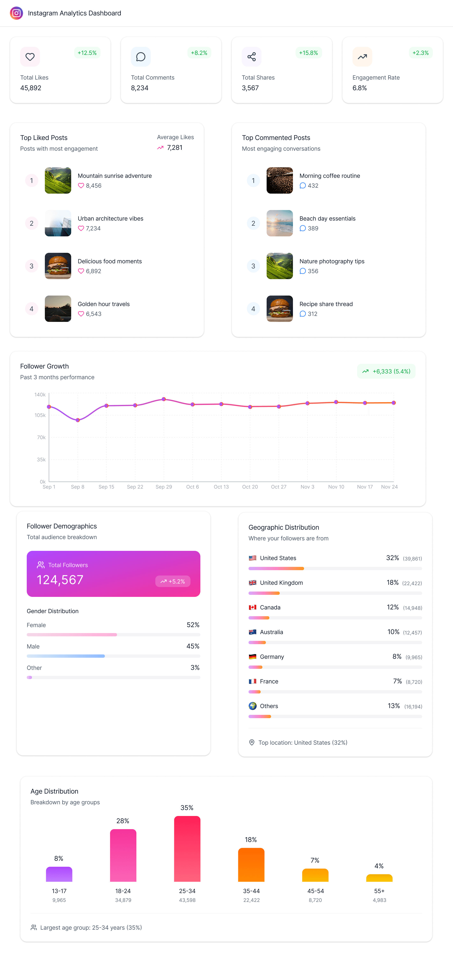The width and height of the screenshot is (453, 980).
Task: Click the heart icon on Total Likes card
Action: coord(30,57)
